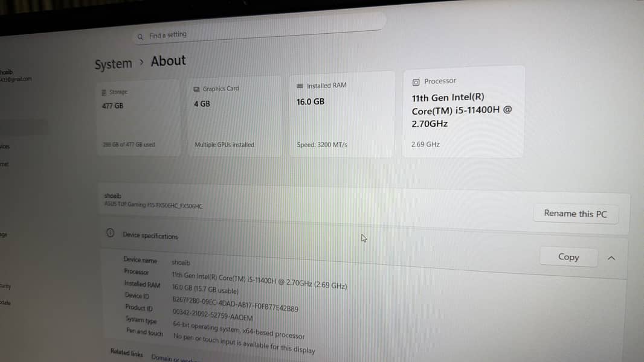Click the ASUS TUF Gaming F15 model name
This screenshot has height=362, width=644.
click(153, 206)
